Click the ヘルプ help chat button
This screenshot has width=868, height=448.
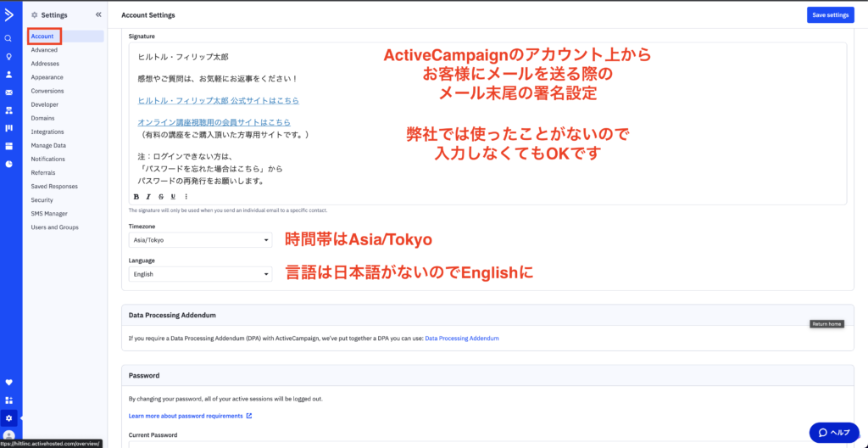pos(834,433)
